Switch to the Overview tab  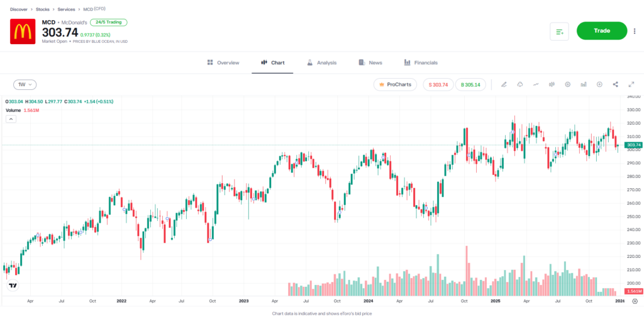coord(223,63)
